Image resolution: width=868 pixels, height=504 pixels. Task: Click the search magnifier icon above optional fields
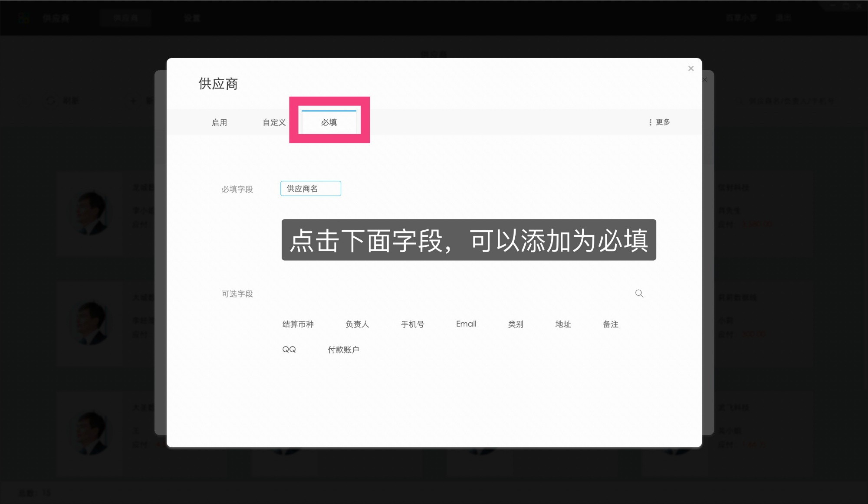tap(639, 293)
